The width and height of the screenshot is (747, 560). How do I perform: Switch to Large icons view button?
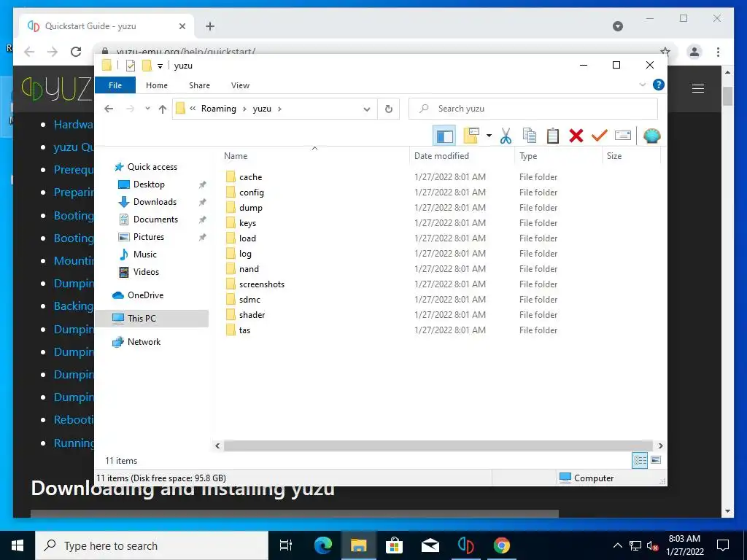pos(656,460)
